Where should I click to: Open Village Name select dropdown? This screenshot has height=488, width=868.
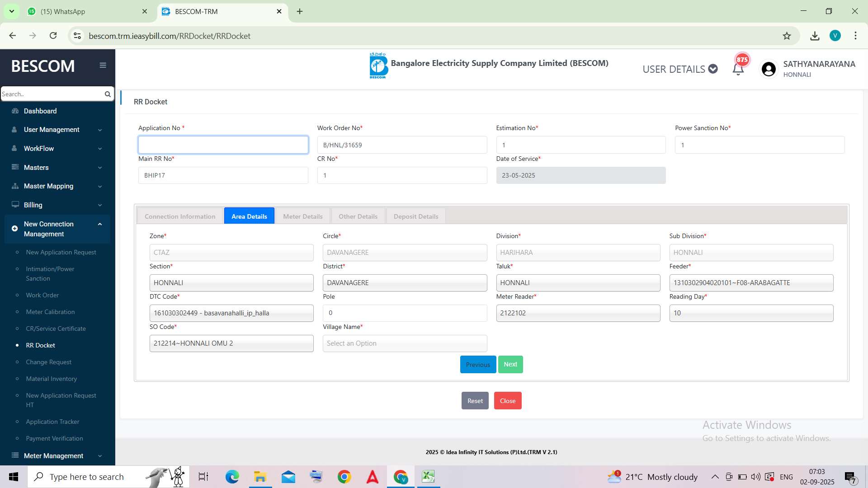(405, 343)
